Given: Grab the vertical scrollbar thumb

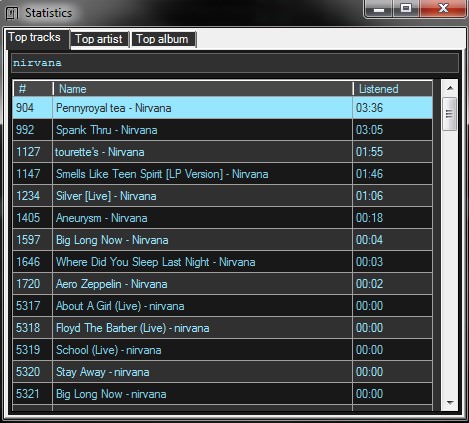Looking at the screenshot, I should (x=449, y=114).
